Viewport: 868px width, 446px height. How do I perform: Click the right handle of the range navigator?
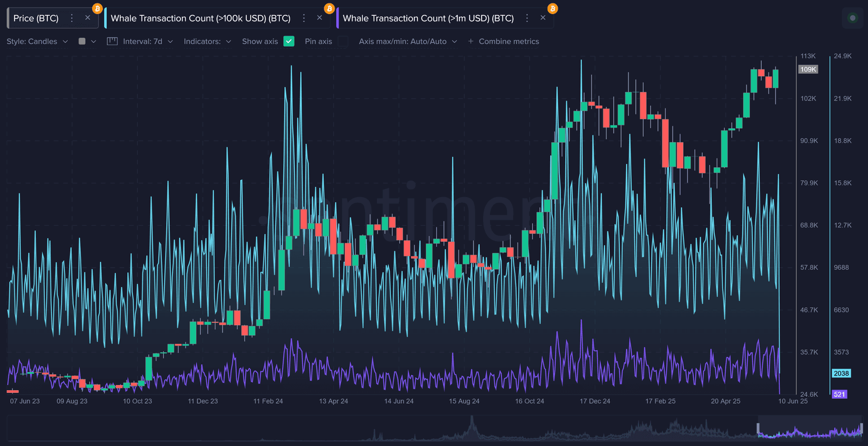[862, 428]
